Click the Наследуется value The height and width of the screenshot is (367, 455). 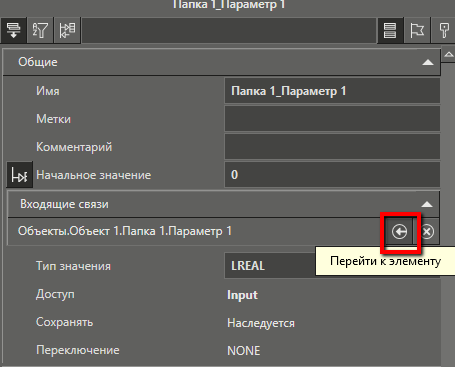tap(261, 323)
